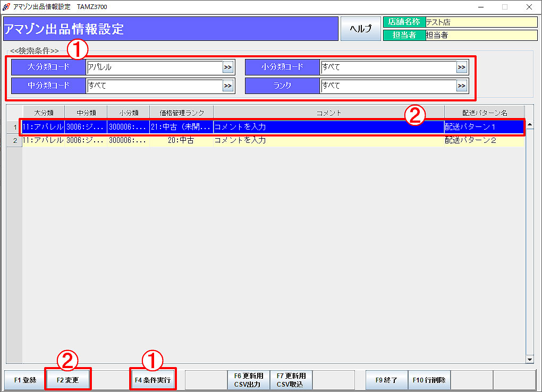Click the 21:中古（未開... rank cell
The image size is (542, 392).
pos(182,127)
